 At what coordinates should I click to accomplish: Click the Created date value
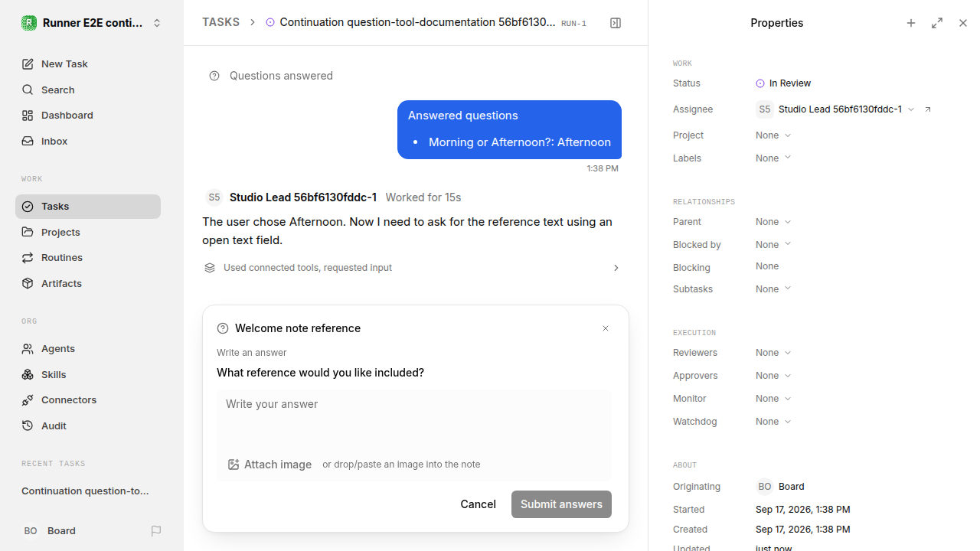tap(802, 530)
